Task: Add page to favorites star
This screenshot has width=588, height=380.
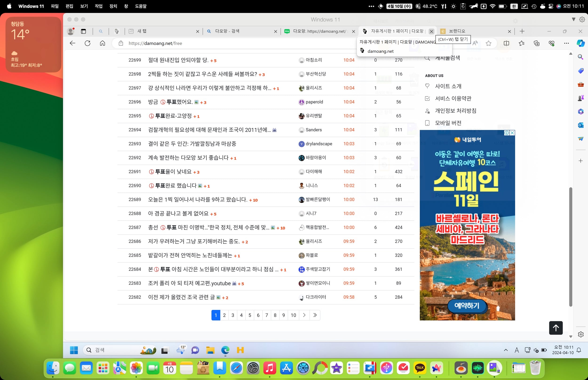Action: (488, 44)
